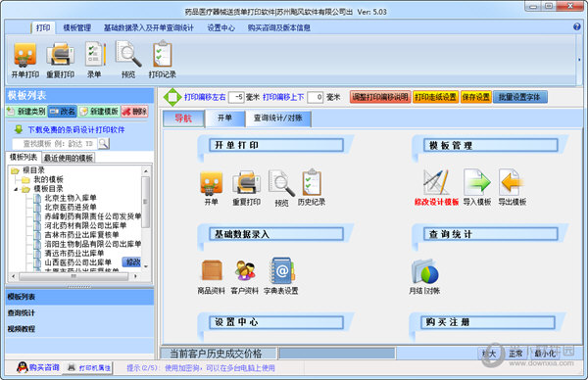Open the 设置中心 ribbon tab
The image size is (588, 380).
220,27
